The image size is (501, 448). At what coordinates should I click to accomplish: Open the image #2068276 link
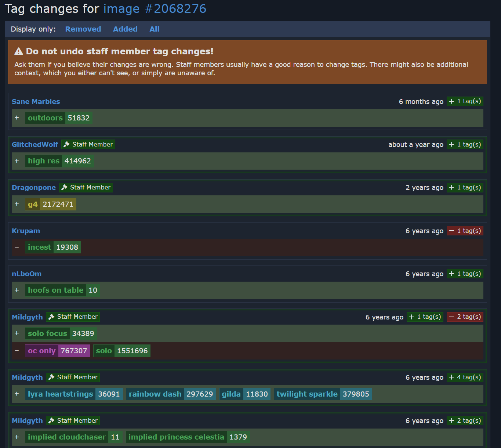click(155, 9)
